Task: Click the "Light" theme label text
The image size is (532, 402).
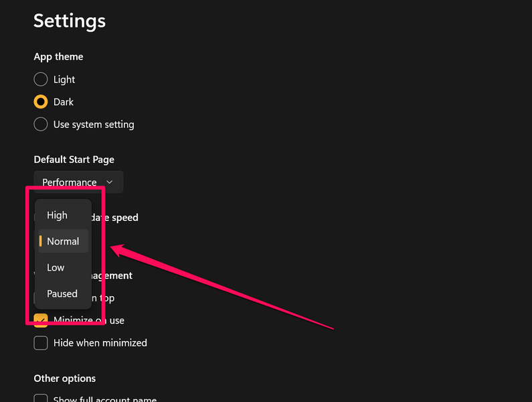Action: [x=64, y=79]
